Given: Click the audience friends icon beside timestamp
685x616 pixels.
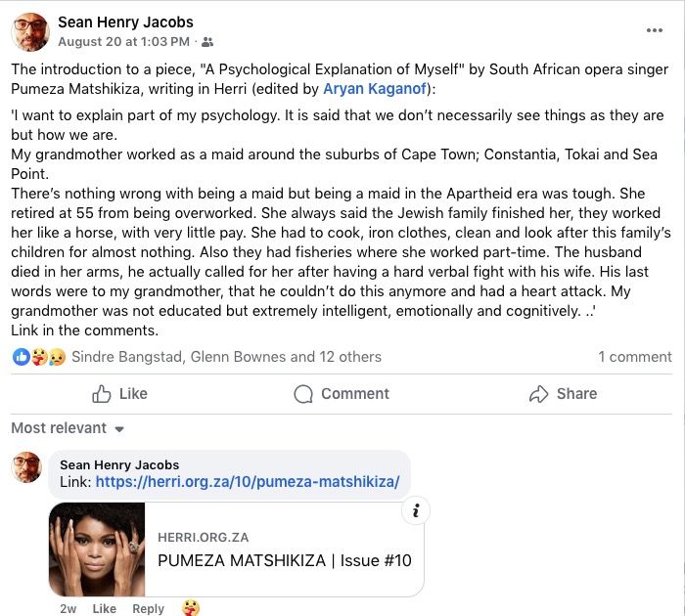Looking at the screenshot, I should point(207,42).
